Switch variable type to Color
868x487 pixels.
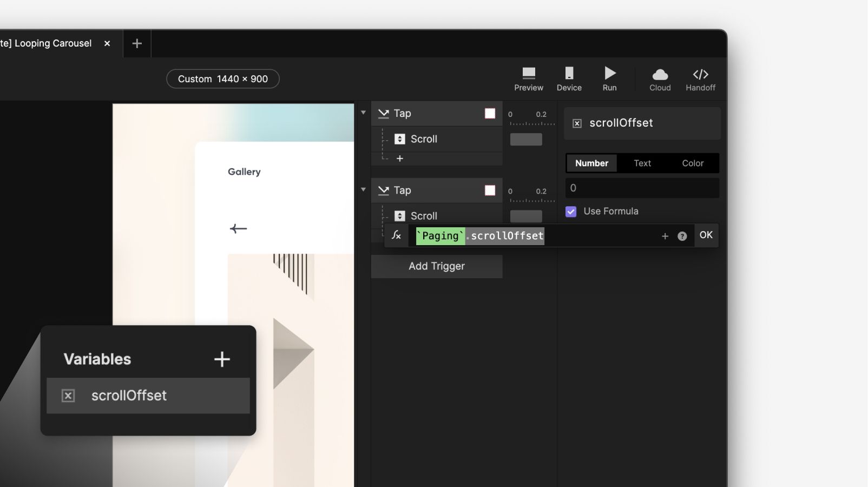693,163
